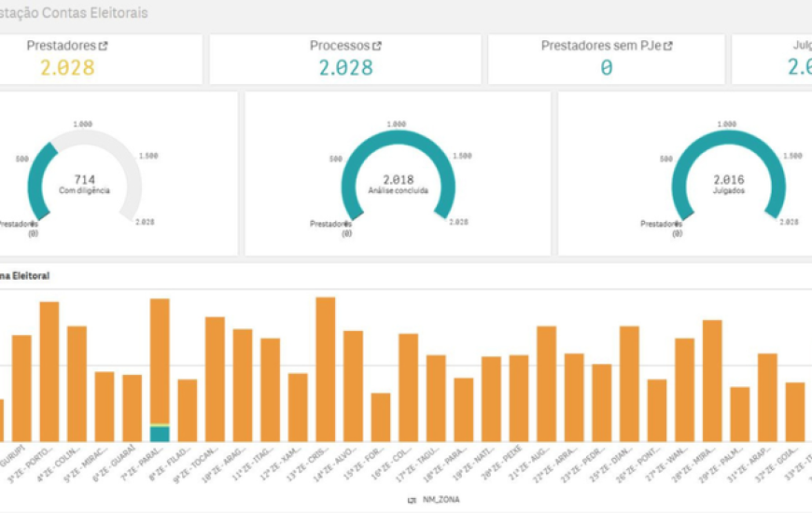Click the GURUPI zone bar
812x513 pixels.
click(x=21, y=387)
